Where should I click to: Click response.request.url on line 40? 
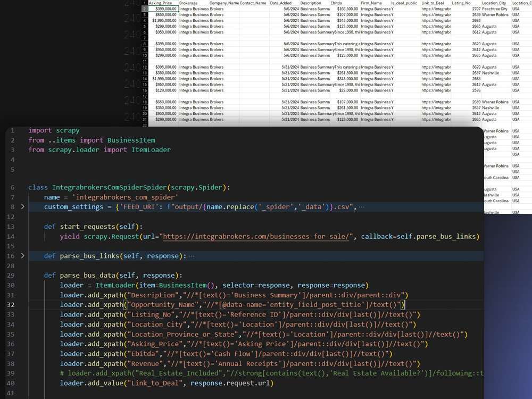230,383
